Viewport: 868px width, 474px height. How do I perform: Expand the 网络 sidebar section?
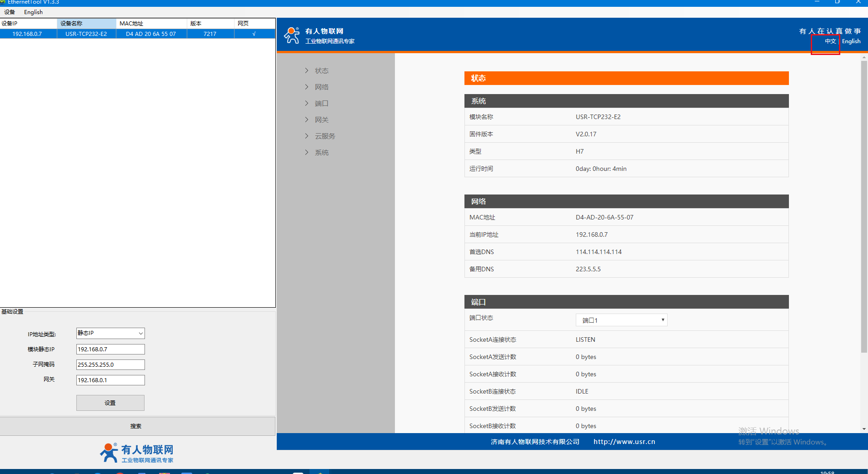pos(321,87)
